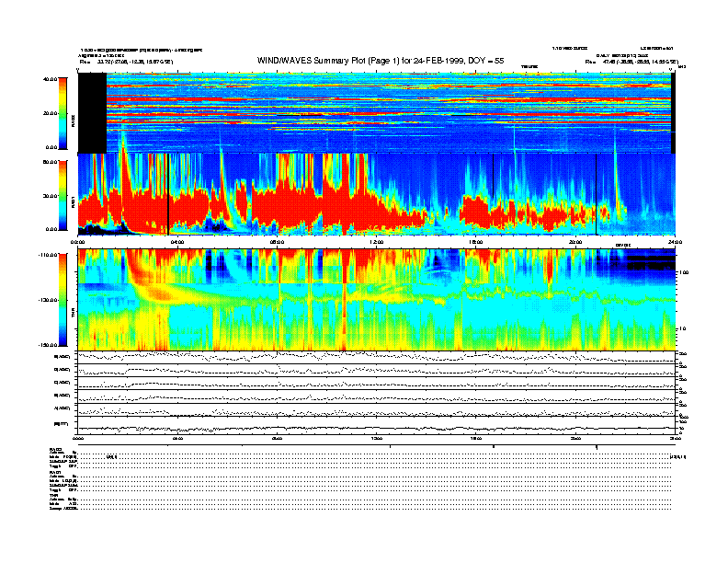Click the 04:00 label under the RAD1 panel
The width and height of the screenshot is (728, 563).
pos(177,242)
